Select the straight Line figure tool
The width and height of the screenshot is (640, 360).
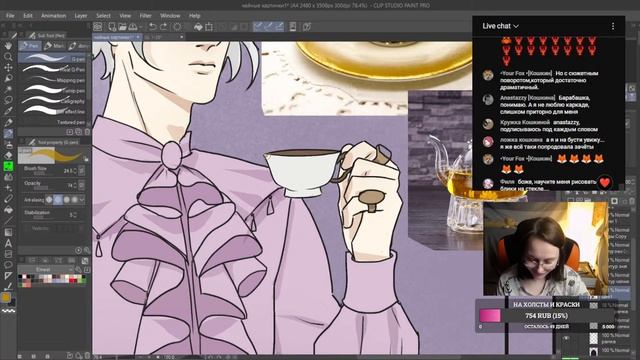[8, 220]
